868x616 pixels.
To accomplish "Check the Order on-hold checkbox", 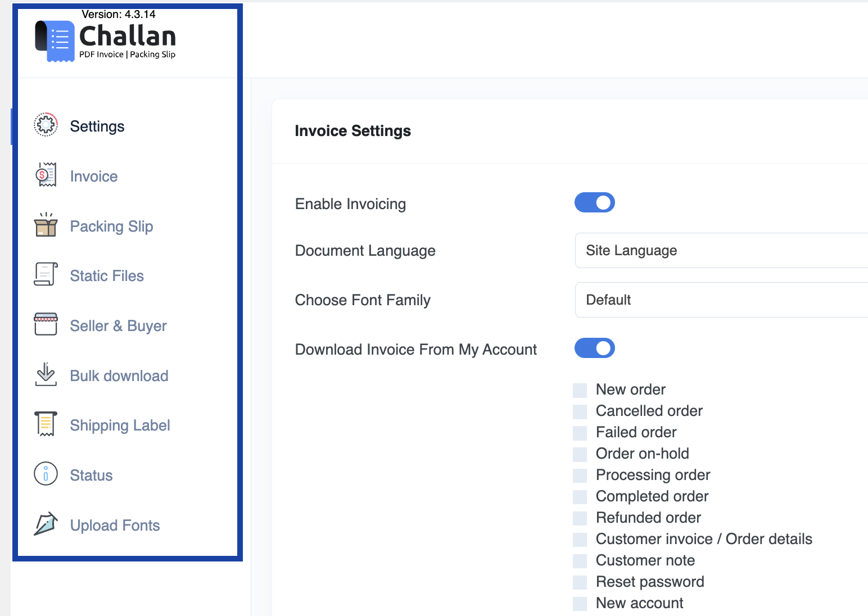I will click(x=580, y=454).
